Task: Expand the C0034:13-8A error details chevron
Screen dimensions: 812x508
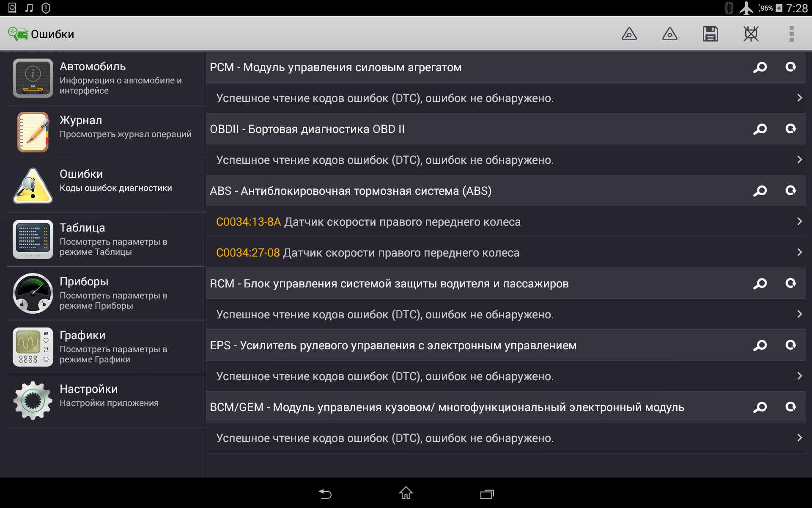Action: click(x=799, y=221)
